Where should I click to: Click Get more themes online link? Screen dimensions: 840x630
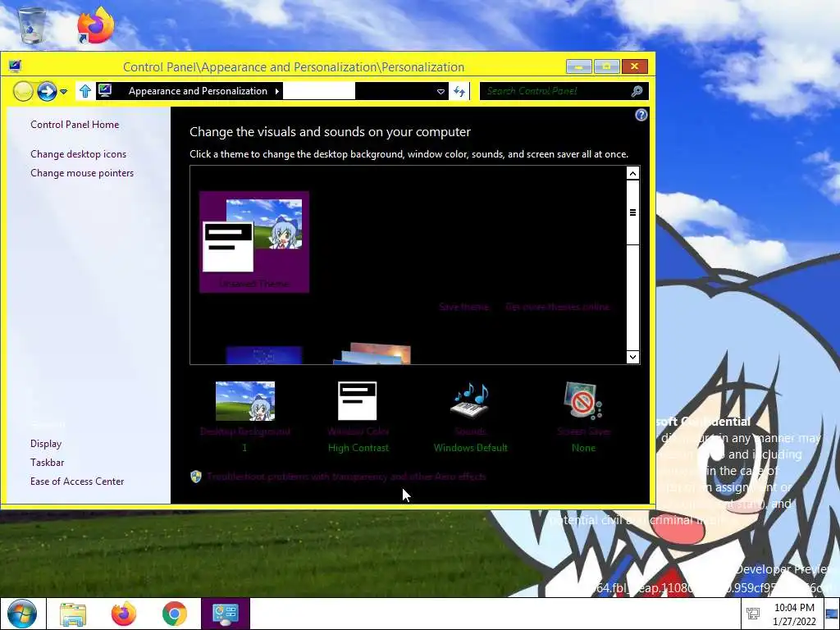point(557,307)
